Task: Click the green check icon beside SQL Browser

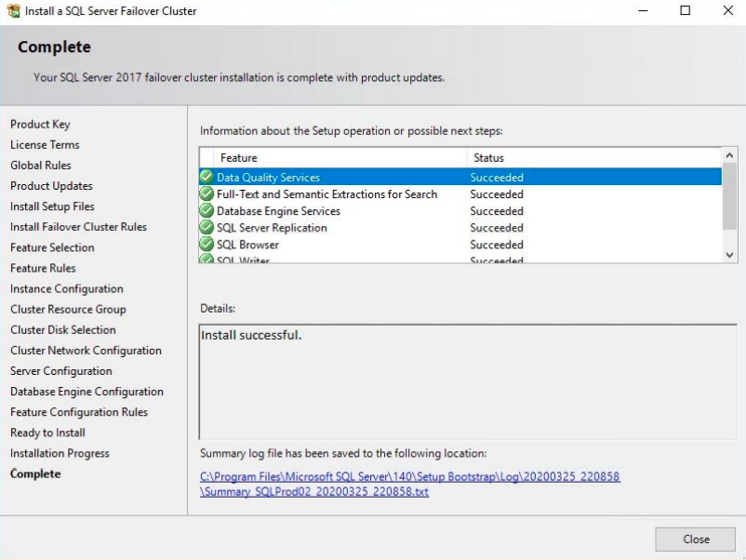Action: point(206,244)
